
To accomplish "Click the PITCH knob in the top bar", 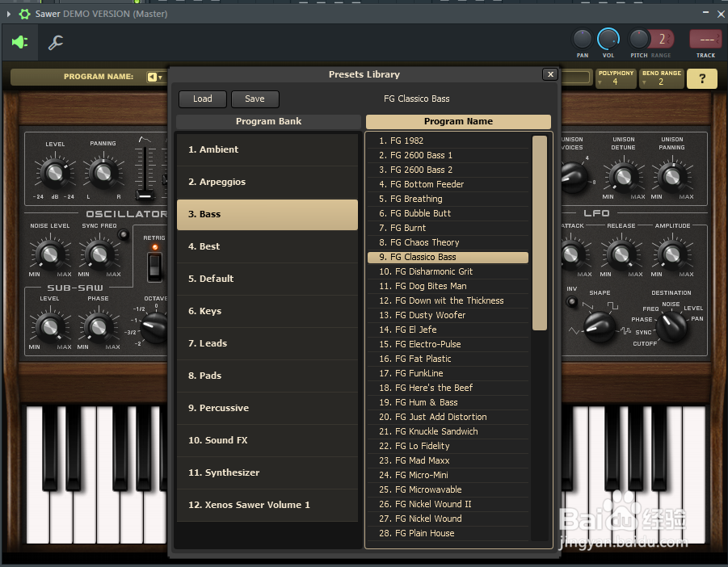I will [638, 40].
